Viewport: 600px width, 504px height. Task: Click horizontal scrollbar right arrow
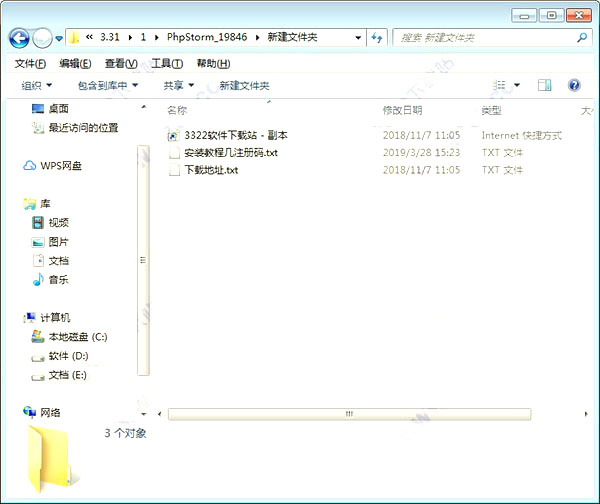(586, 414)
